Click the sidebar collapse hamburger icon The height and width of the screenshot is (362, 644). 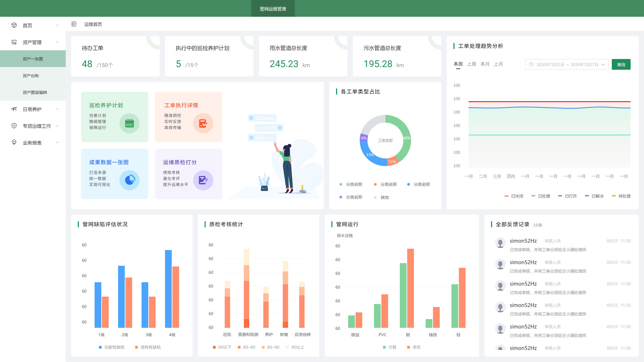(x=74, y=24)
